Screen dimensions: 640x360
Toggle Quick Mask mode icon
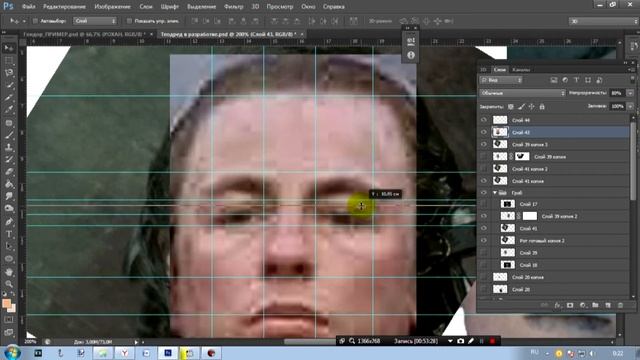point(9,320)
